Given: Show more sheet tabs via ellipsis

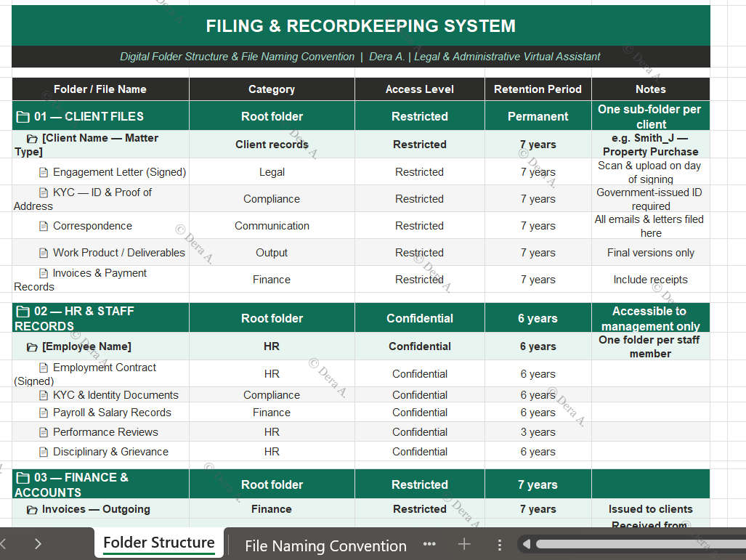Looking at the screenshot, I should coord(429,544).
